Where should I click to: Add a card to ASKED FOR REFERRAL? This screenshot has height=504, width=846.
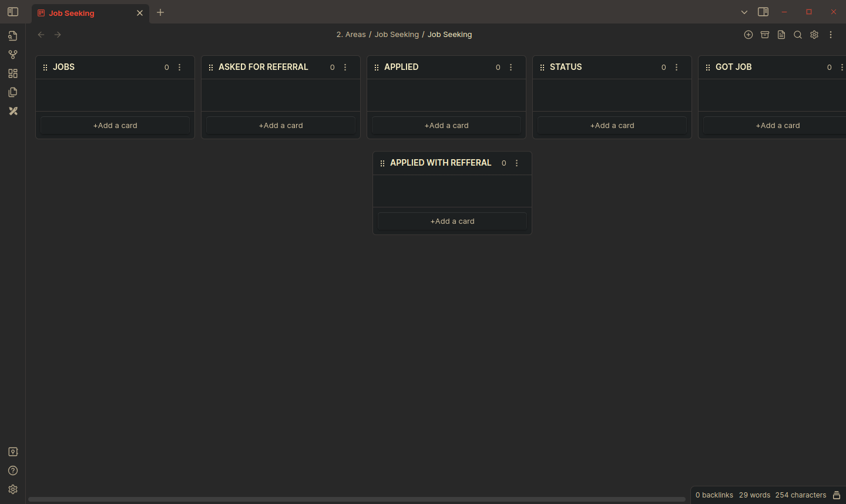pyautogui.click(x=281, y=125)
